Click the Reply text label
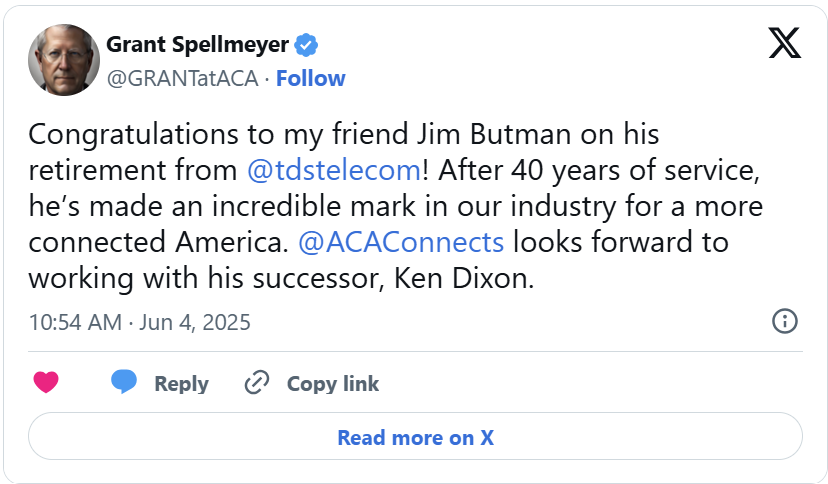The image size is (828, 484). [x=181, y=383]
